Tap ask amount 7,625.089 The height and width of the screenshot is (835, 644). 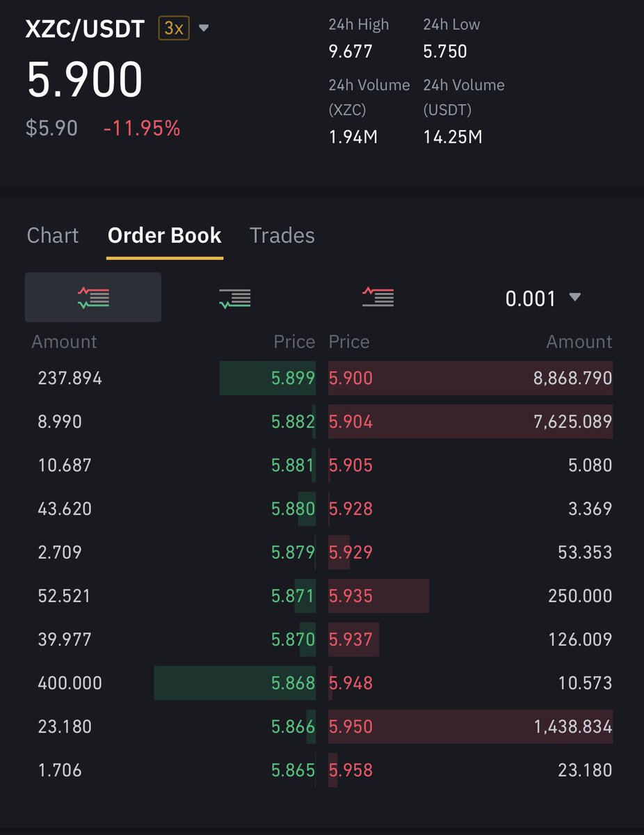pos(573,422)
